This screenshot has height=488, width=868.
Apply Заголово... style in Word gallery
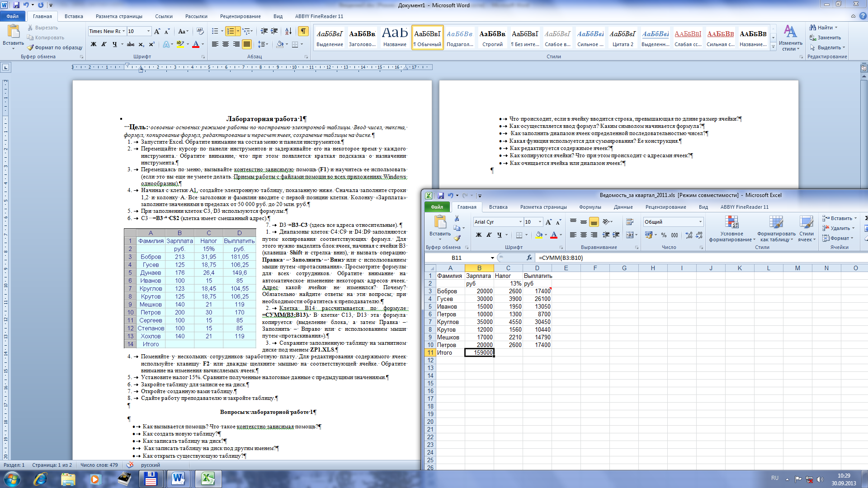pyautogui.click(x=362, y=37)
